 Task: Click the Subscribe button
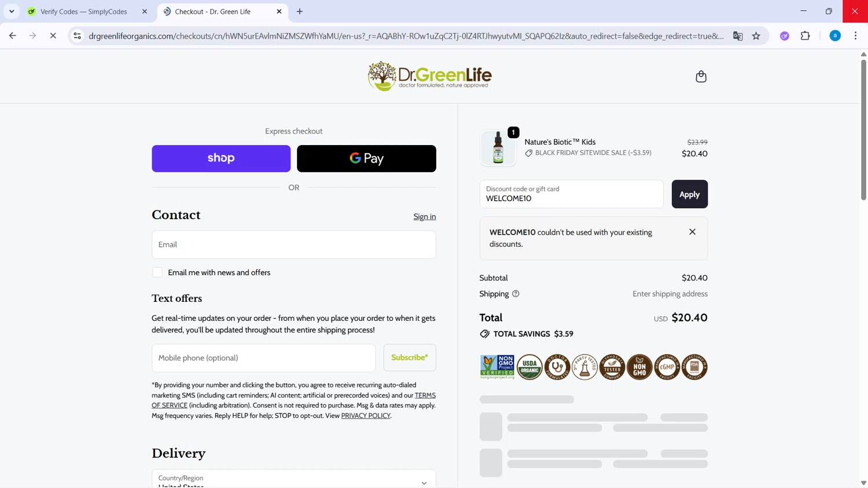[410, 358]
